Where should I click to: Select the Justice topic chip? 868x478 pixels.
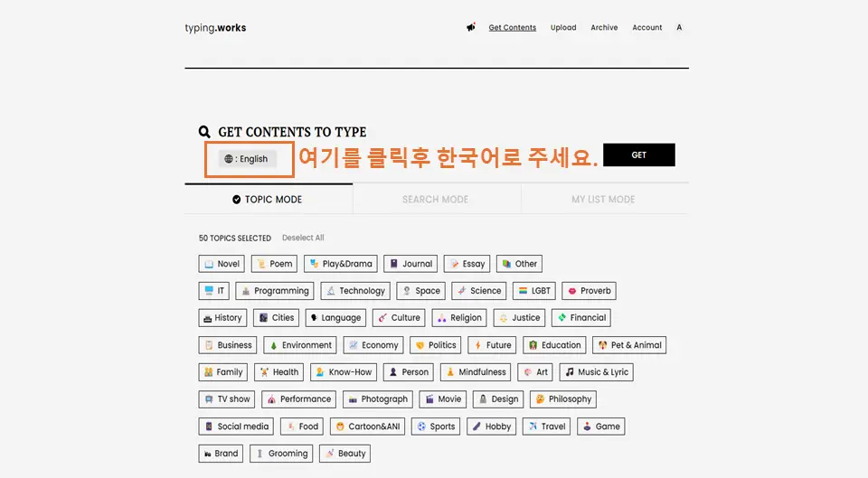point(519,318)
